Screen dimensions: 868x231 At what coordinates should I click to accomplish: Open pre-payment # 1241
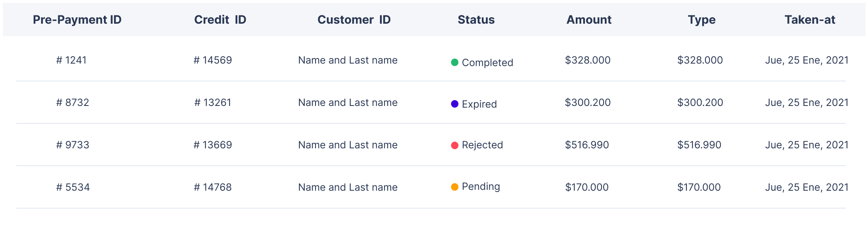[72, 60]
